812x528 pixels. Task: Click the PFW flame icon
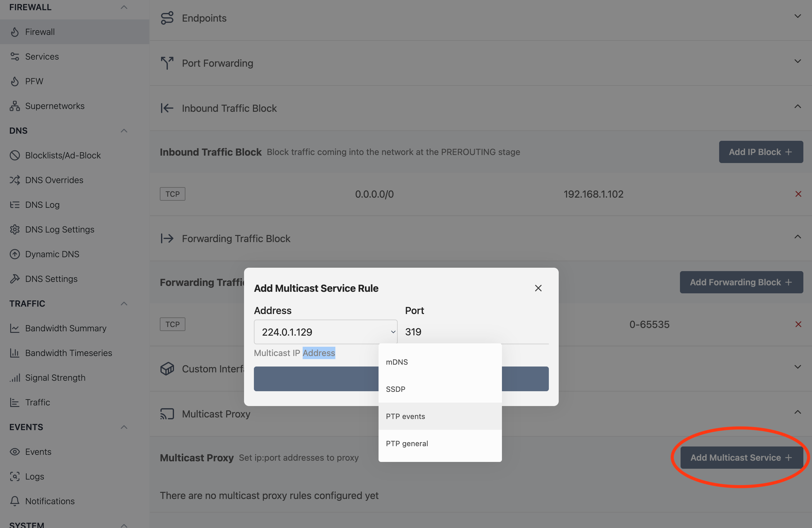click(15, 81)
